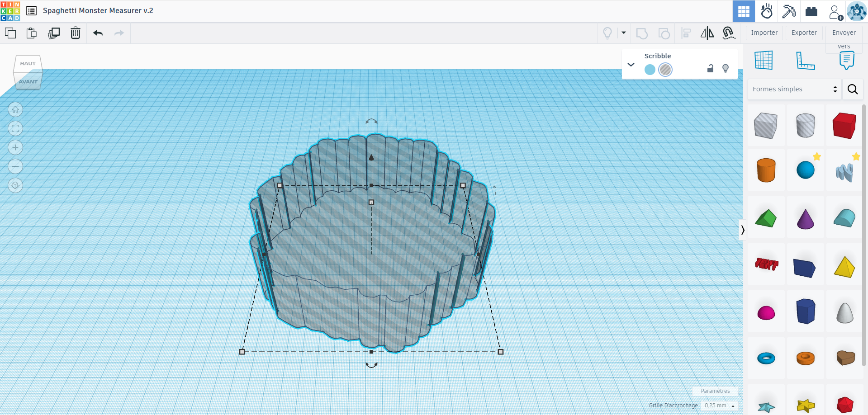This screenshot has width=868, height=415.
Task: Click the Mirror tool icon
Action: 707,33
